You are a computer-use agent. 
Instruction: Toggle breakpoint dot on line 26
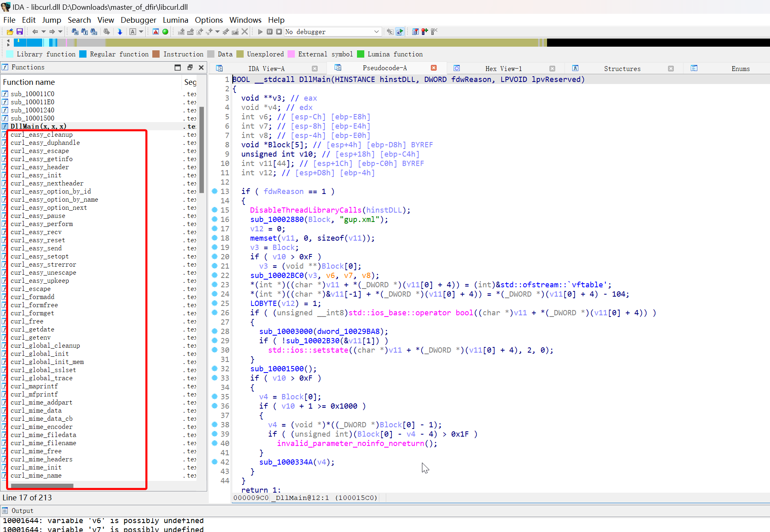point(214,312)
